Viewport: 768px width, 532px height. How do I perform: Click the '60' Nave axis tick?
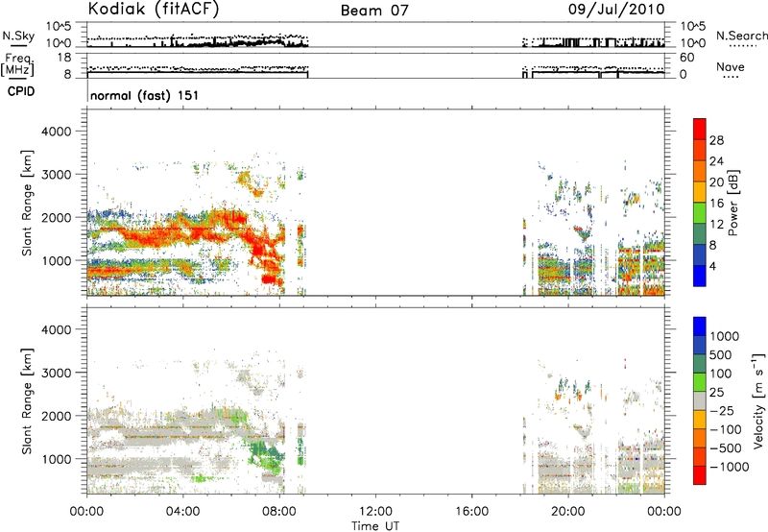pos(686,58)
